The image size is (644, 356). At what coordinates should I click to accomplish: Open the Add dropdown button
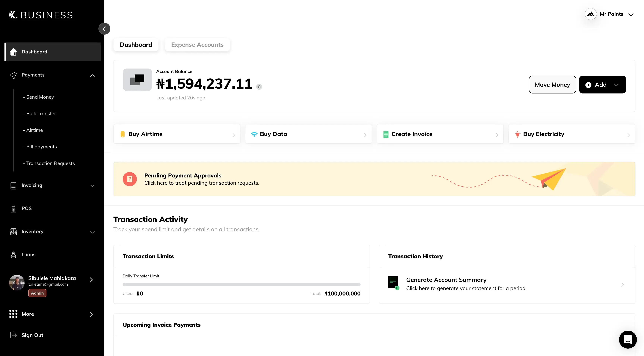point(602,85)
